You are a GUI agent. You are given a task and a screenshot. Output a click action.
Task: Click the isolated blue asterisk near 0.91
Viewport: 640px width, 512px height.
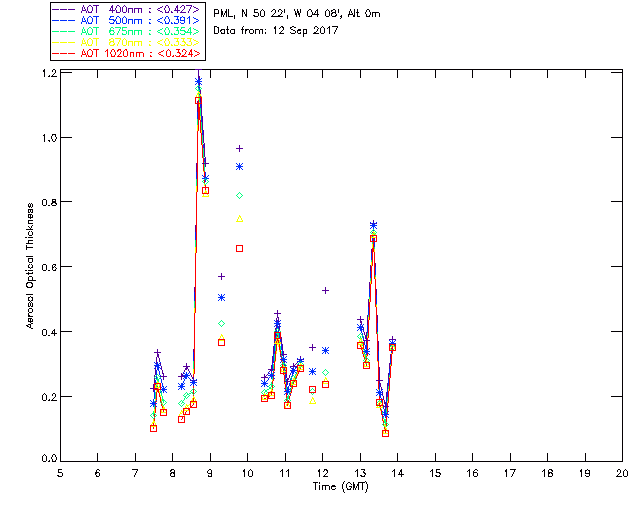pyautogui.click(x=240, y=167)
